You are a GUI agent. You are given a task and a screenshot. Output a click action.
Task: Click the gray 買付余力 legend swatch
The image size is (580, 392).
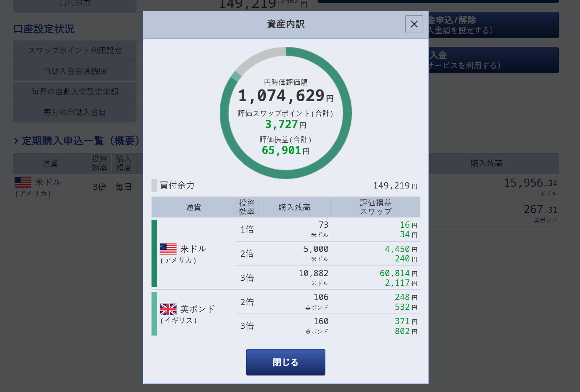[x=154, y=186]
